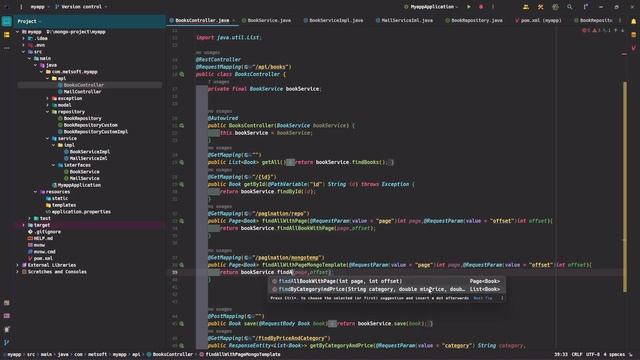
Task: Open the MyappApplication run configuration dropdown
Action: (x=431, y=7)
